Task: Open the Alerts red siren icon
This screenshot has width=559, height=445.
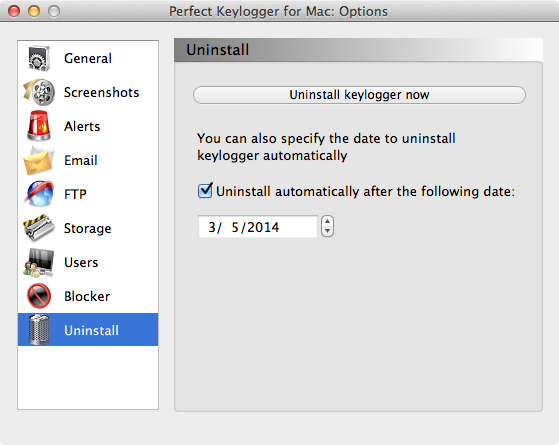Action: (x=39, y=126)
